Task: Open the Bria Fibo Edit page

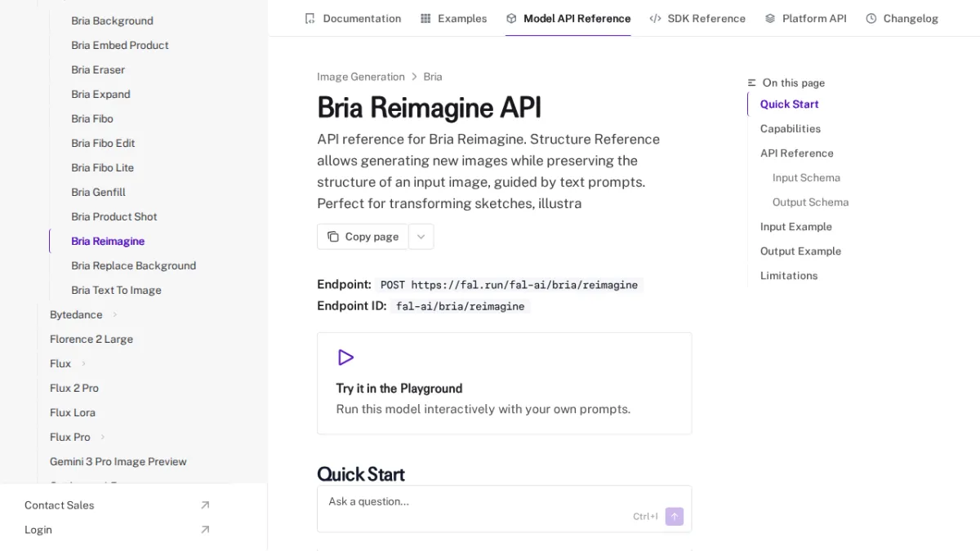Action: 103,143
